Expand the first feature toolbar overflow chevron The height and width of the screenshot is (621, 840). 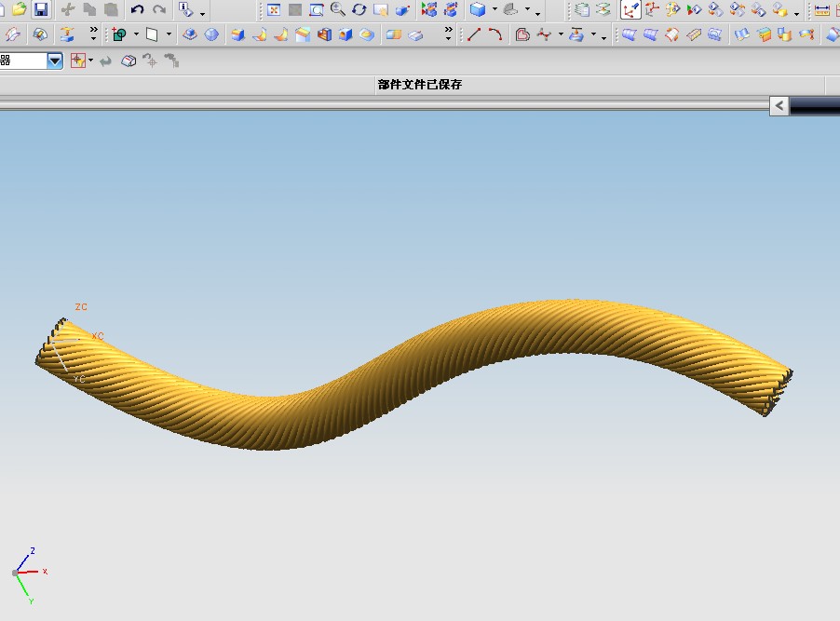(x=94, y=33)
